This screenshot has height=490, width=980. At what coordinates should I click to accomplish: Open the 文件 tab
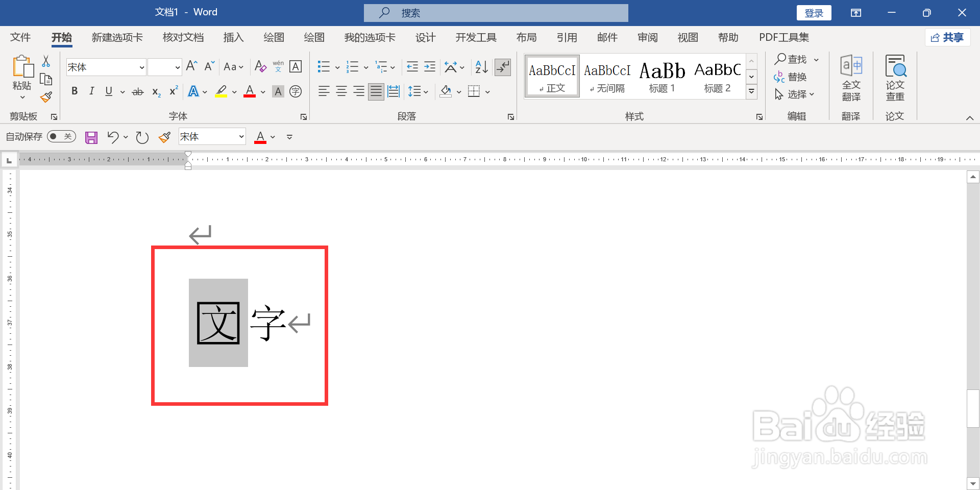coord(20,37)
